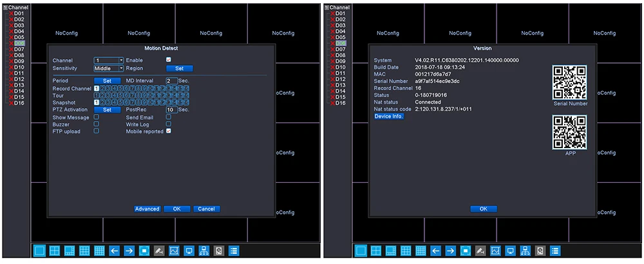Viewport: 644px width, 264px height.
Task: Click the PTZ Activation Set button
Action: click(x=108, y=109)
